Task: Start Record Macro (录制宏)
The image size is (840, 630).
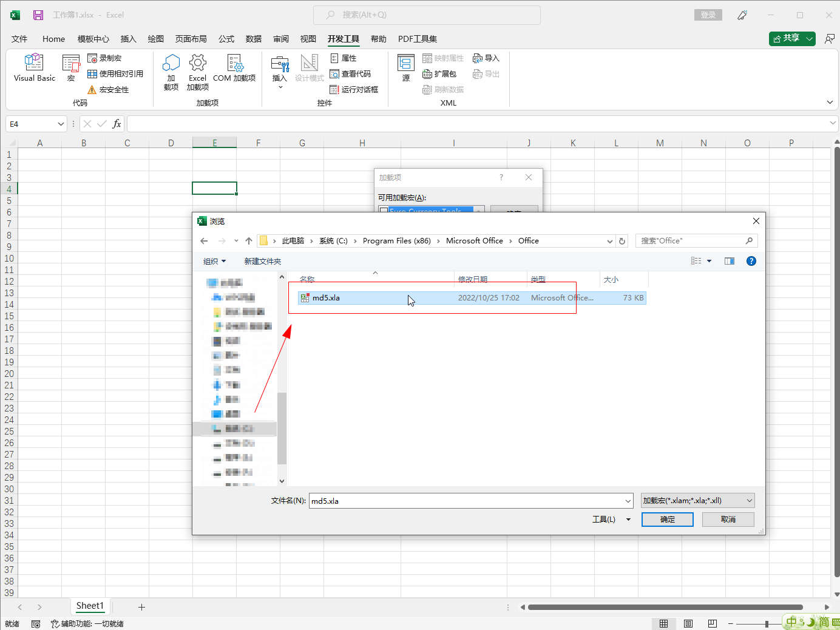Action: pos(104,58)
